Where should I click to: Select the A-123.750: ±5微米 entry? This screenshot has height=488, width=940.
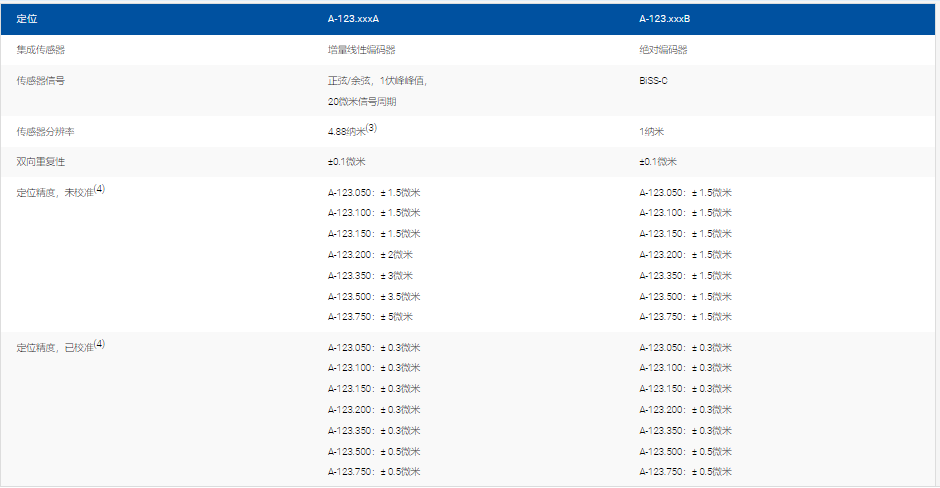(370, 317)
